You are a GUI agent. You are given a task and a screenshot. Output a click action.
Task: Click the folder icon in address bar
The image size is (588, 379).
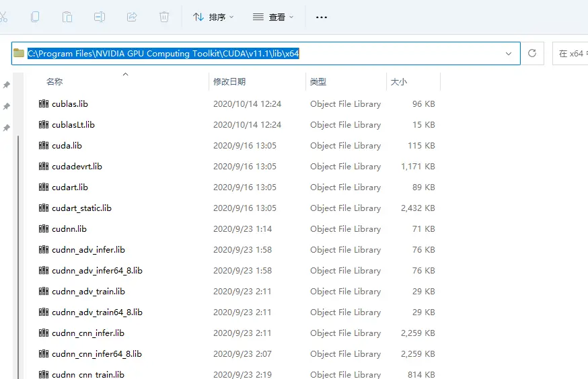tap(19, 53)
